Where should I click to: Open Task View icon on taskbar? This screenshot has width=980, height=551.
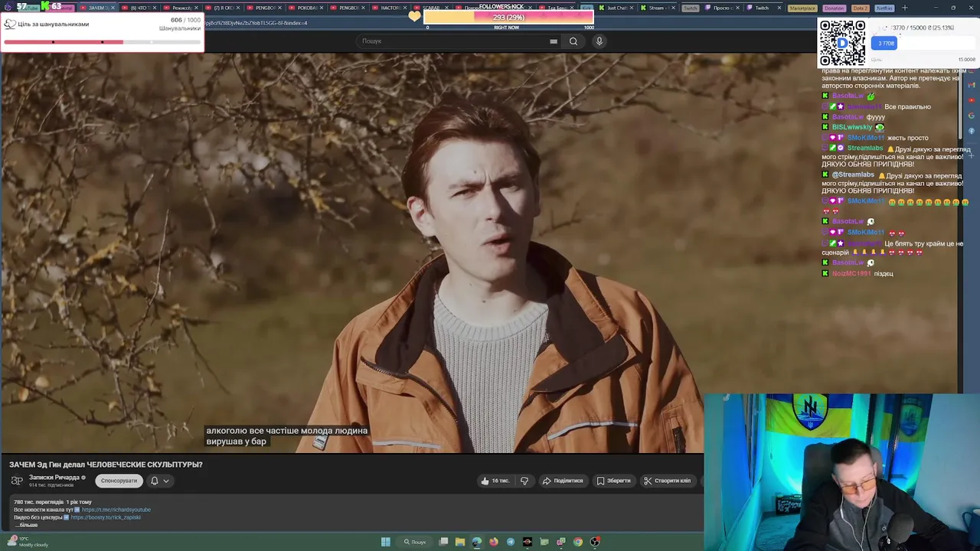click(443, 542)
